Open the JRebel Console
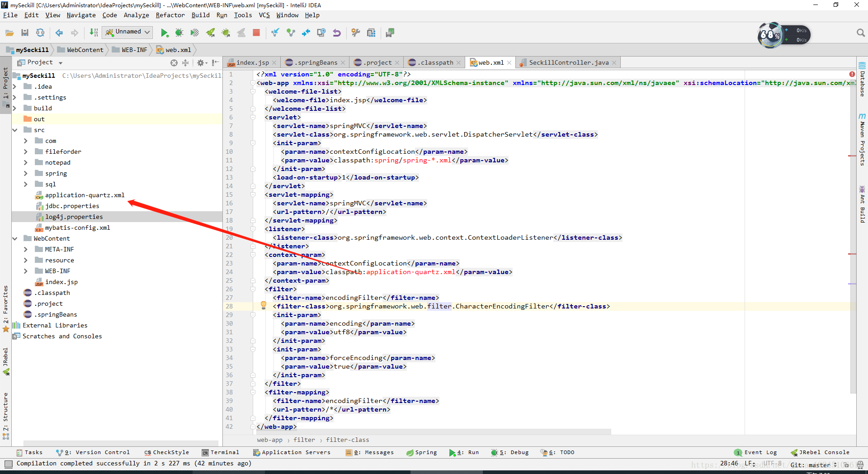868x474 pixels. pos(820,452)
